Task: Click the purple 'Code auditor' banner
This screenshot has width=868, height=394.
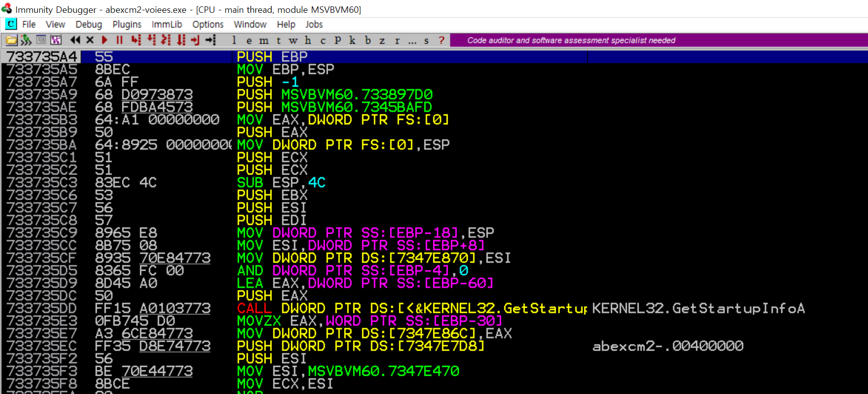Action: [x=659, y=40]
